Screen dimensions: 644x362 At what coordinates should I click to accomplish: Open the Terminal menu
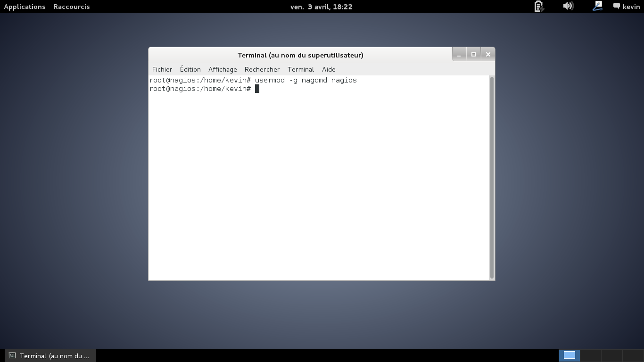(x=301, y=69)
